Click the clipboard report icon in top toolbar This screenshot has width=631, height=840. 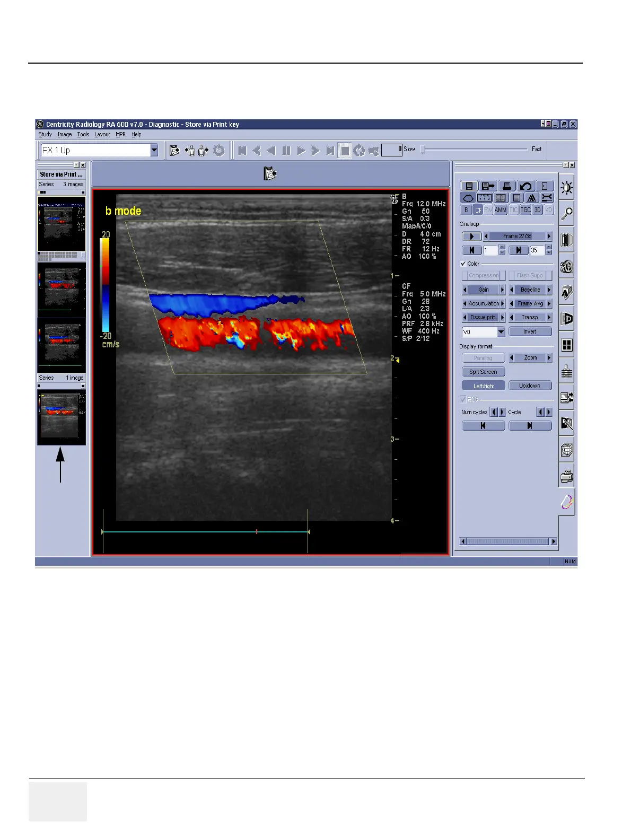(x=174, y=151)
